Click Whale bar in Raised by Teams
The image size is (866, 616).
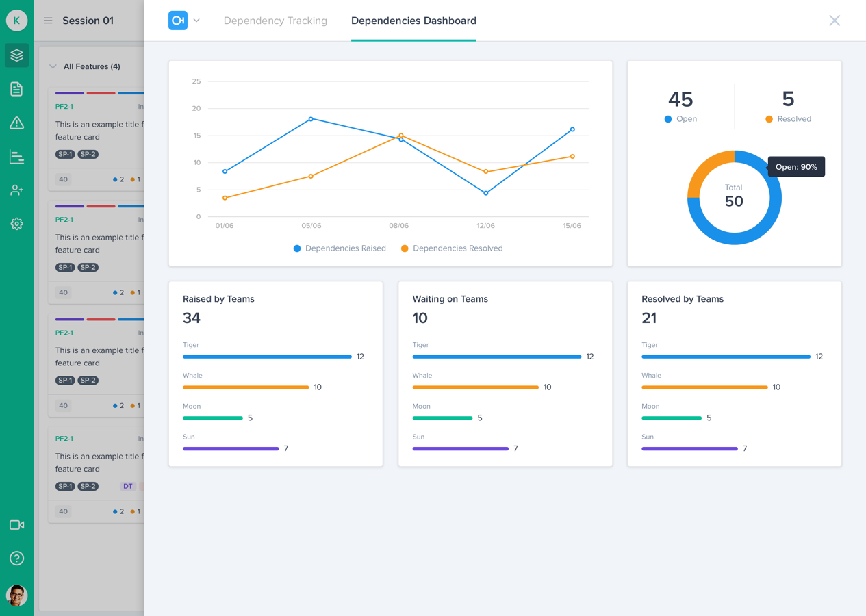tap(246, 387)
